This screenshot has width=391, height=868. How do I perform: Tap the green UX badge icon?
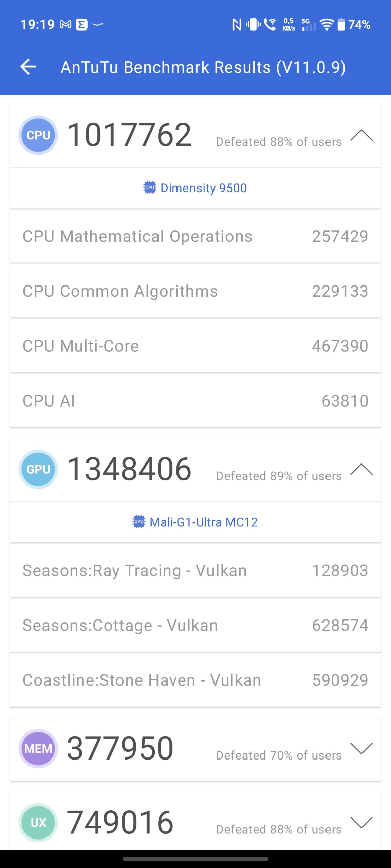(38, 822)
